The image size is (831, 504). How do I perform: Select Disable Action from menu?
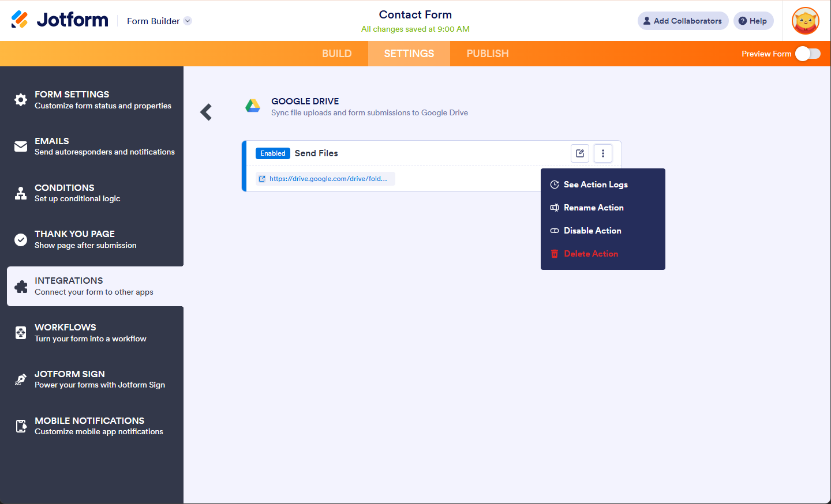point(603,231)
